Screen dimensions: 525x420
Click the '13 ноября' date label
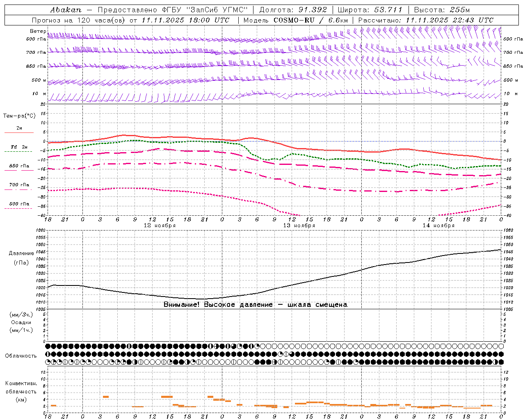click(299, 226)
